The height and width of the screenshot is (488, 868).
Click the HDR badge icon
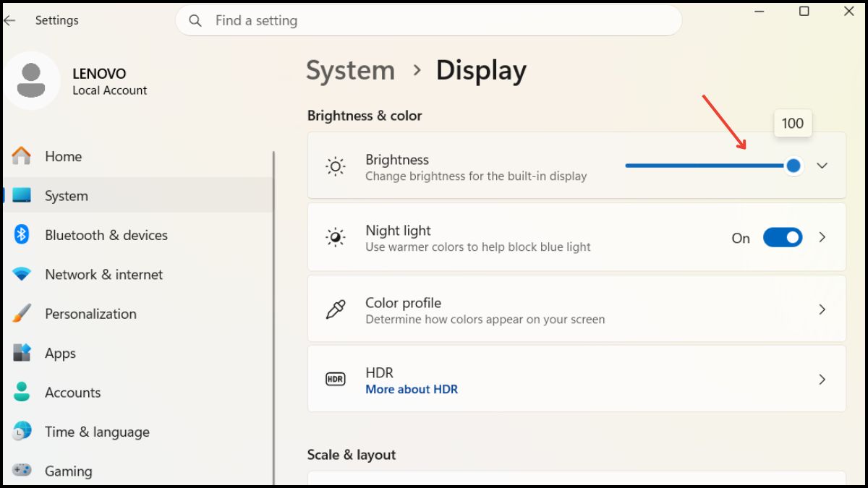335,379
